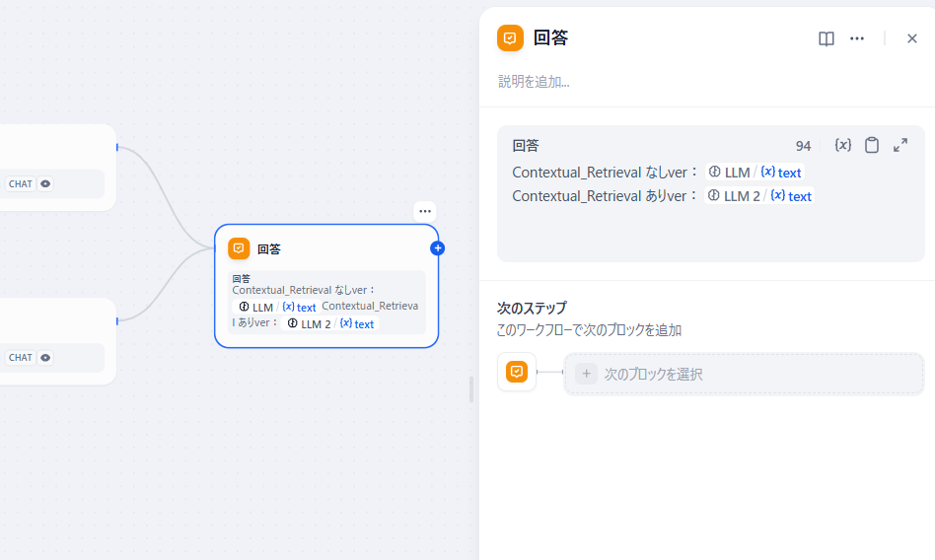Click the orange answer icon under 次のステップ

point(517,372)
